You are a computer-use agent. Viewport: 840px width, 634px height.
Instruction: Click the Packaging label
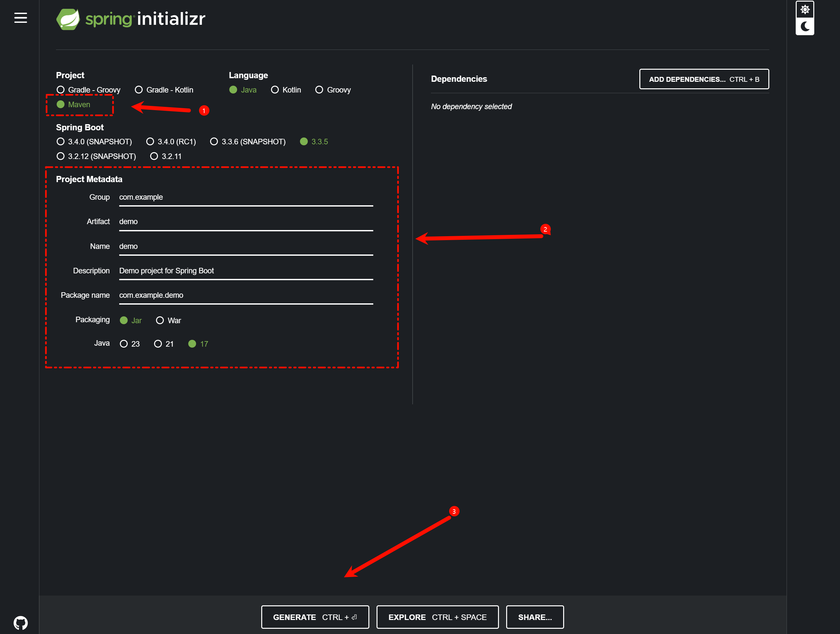(x=93, y=320)
